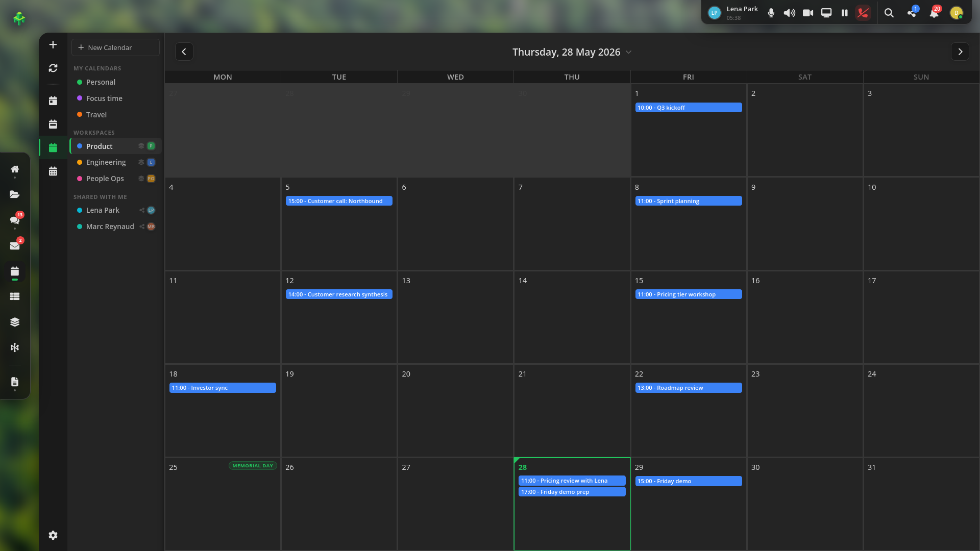Image resolution: width=980 pixels, height=551 pixels.
Task: Open the integrations hub icon in dock
Action: [x=15, y=347]
